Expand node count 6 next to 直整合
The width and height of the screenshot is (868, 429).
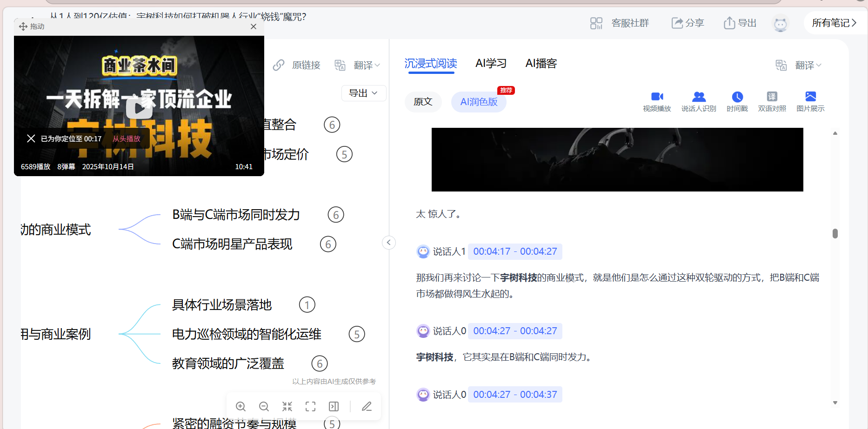point(332,125)
